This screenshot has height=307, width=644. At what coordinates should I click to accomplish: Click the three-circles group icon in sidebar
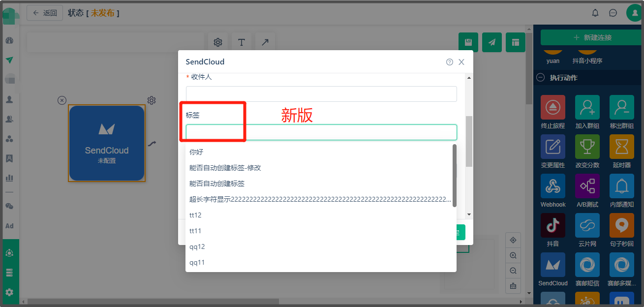9,139
